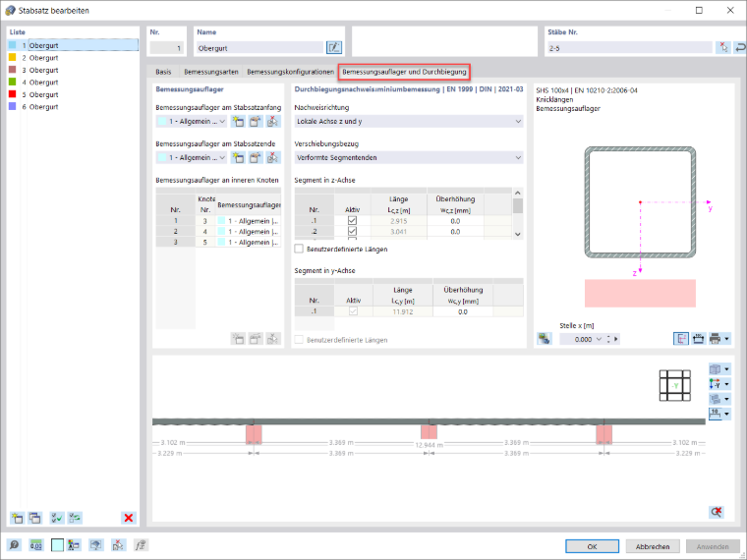The image size is (747, 560).
Task: Open the Stelle x value dropdown
Action: (x=599, y=339)
